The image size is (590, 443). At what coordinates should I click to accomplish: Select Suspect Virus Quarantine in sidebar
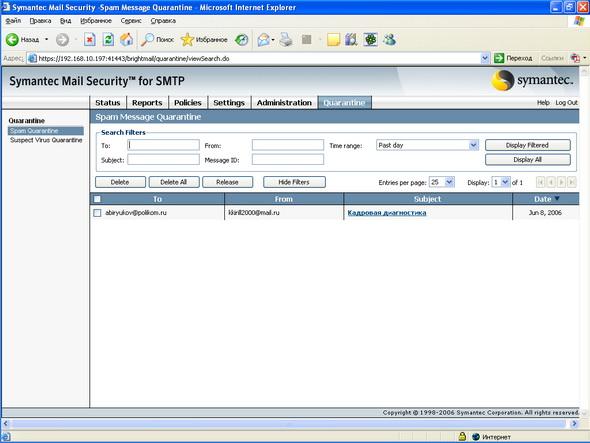click(x=46, y=140)
